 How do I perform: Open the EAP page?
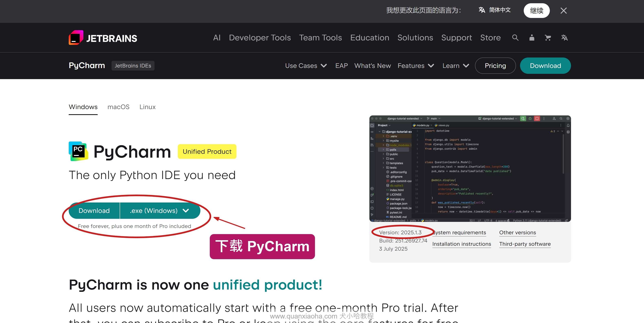coord(341,65)
